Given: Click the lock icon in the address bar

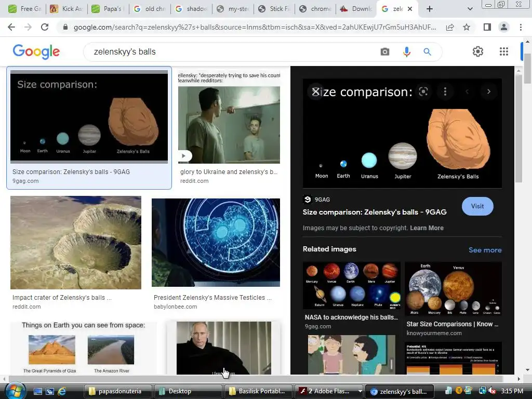Looking at the screenshot, I should point(65,27).
